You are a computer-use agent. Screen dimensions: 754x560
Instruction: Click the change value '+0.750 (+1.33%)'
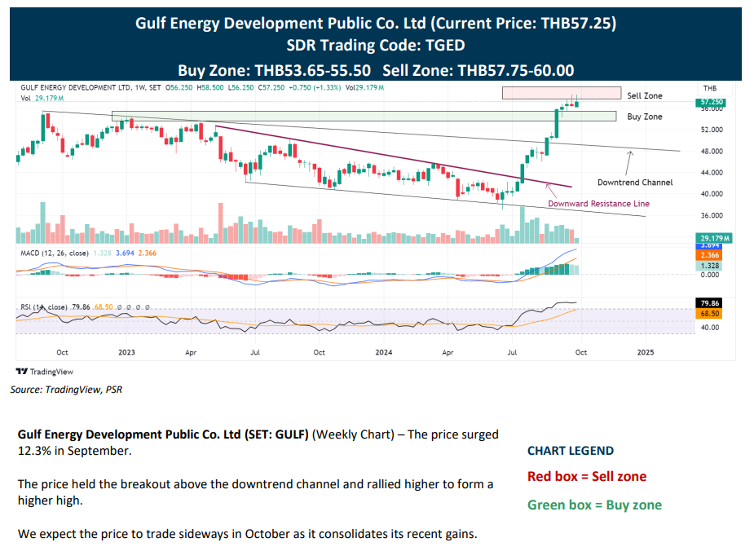[315, 87]
